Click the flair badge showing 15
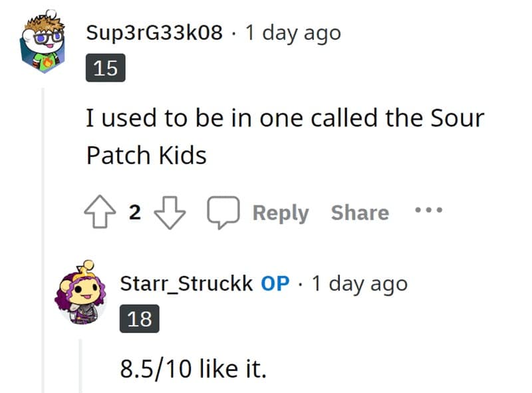 [x=105, y=69]
